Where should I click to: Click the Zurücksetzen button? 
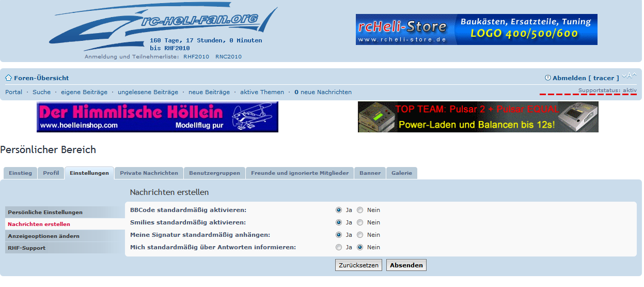[359, 265]
